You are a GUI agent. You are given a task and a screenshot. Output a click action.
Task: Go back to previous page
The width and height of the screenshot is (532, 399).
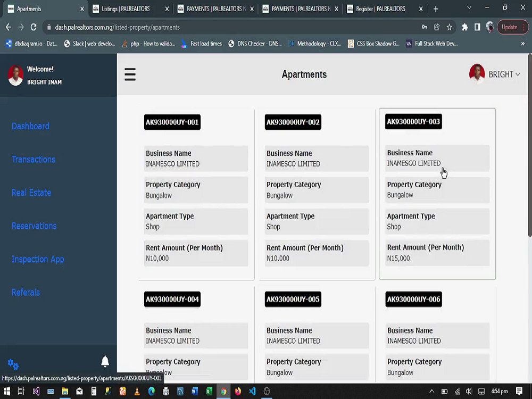click(x=9, y=27)
